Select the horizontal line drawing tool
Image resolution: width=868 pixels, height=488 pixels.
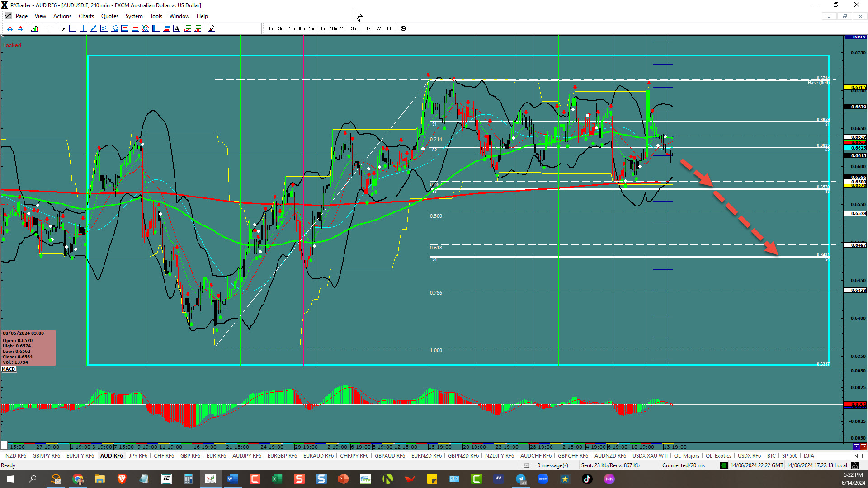click(72, 28)
